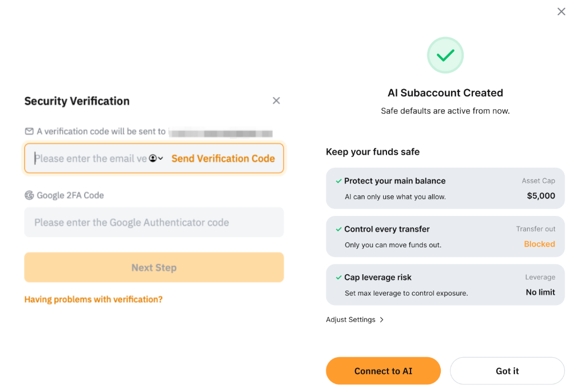Viewport: 576px width, 392px height.
Task: Click the autofill contact icon in email field
Action: click(x=153, y=159)
